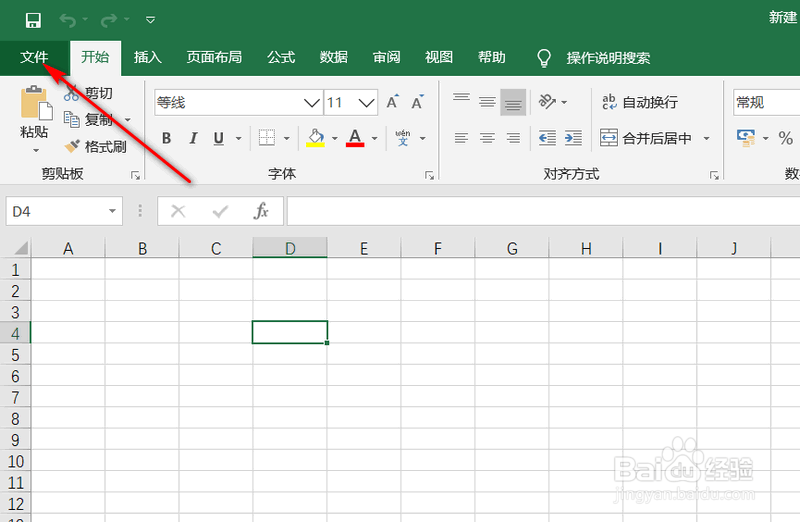Image resolution: width=800 pixels, height=522 pixels.
Task: Open the 数据 ribbon tab
Action: [334, 57]
